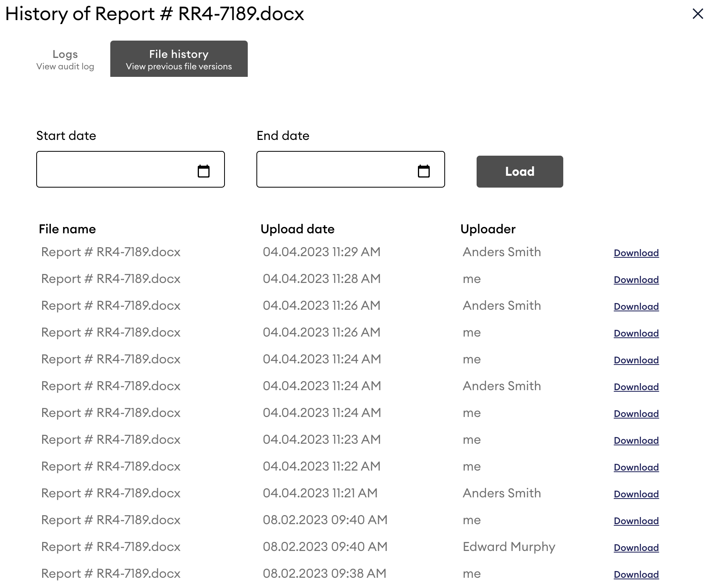Image resolution: width=709 pixels, height=588 pixels.
Task: Click the Uploader column header
Action: click(x=488, y=229)
